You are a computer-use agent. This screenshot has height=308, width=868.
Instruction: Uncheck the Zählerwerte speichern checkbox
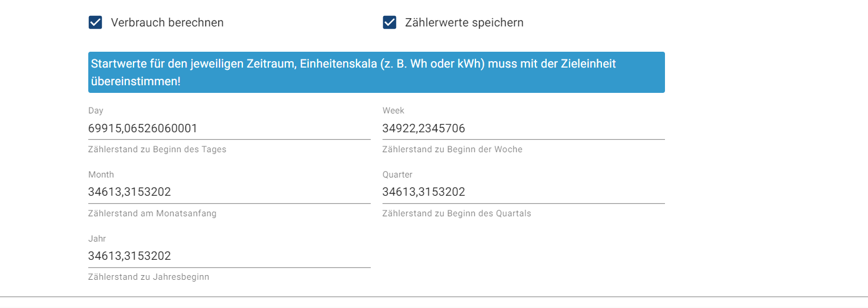tap(390, 23)
